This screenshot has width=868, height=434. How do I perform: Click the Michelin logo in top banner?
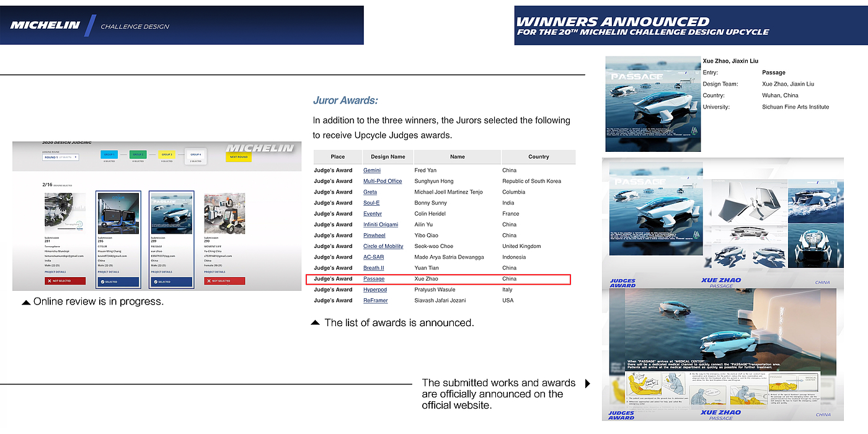point(45,25)
